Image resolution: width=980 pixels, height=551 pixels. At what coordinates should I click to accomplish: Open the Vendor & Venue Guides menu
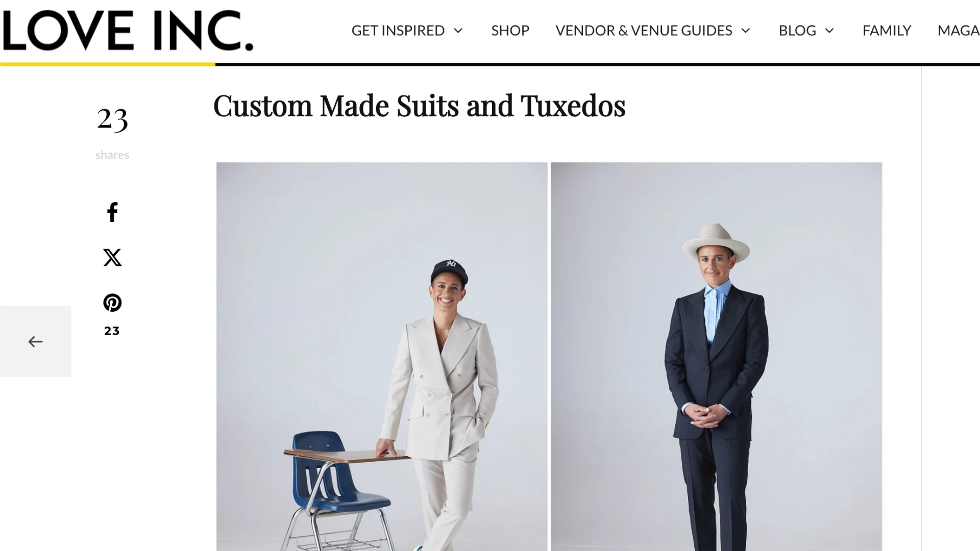coord(644,31)
